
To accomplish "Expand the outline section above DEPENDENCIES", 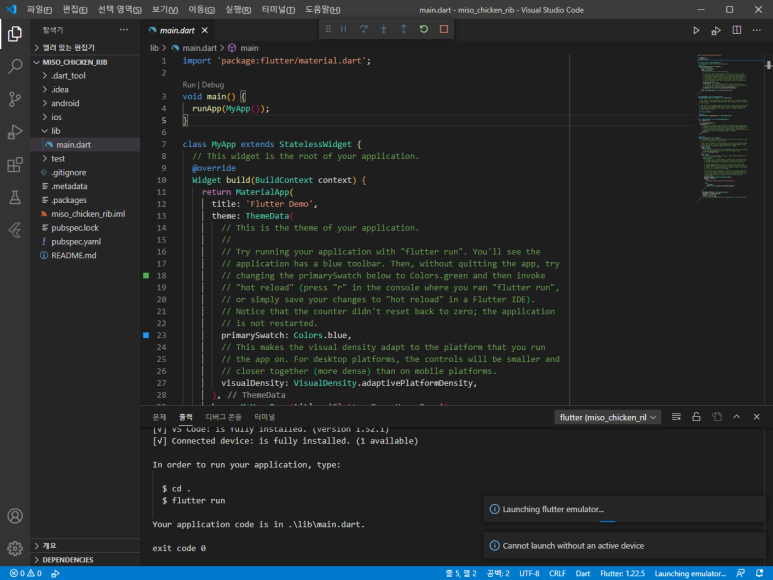I will [85, 546].
